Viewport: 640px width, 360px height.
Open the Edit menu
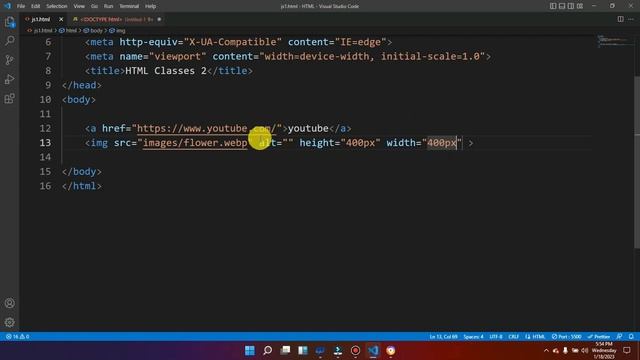[36, 6]
